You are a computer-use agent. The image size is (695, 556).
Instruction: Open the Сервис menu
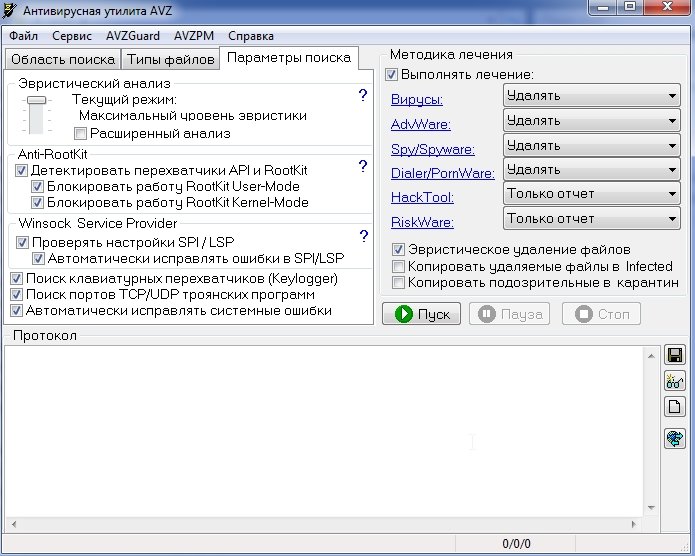[x=72, y=35]
